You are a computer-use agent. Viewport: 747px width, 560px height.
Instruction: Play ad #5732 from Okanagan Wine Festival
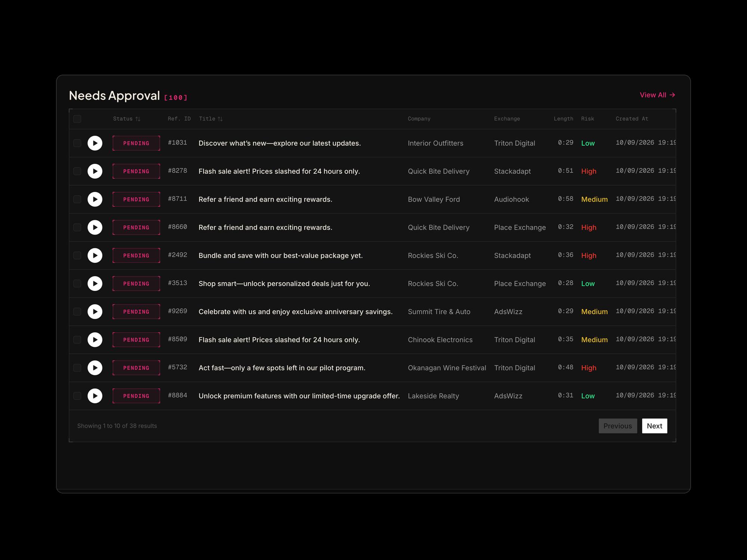95,368
